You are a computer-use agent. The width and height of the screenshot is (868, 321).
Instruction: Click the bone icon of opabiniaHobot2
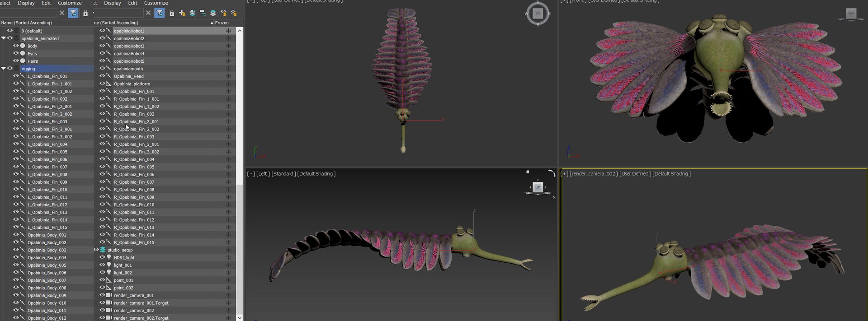(x=109, y=38)
